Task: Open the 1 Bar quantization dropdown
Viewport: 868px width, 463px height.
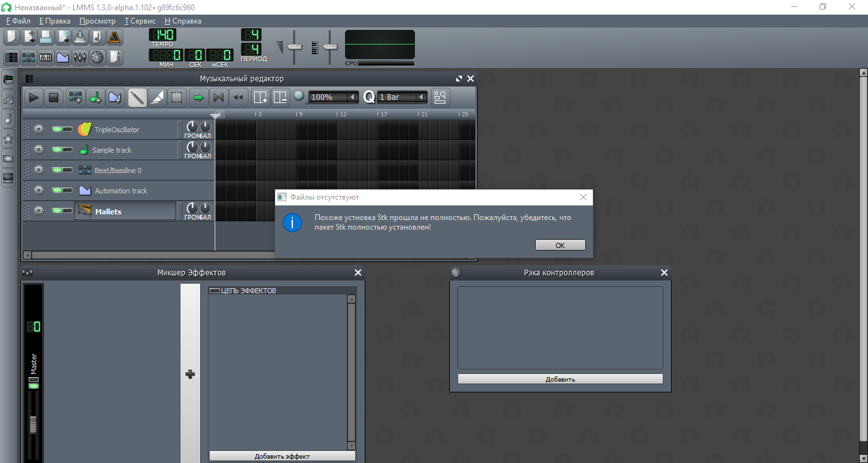Action: tap(402, 97)
